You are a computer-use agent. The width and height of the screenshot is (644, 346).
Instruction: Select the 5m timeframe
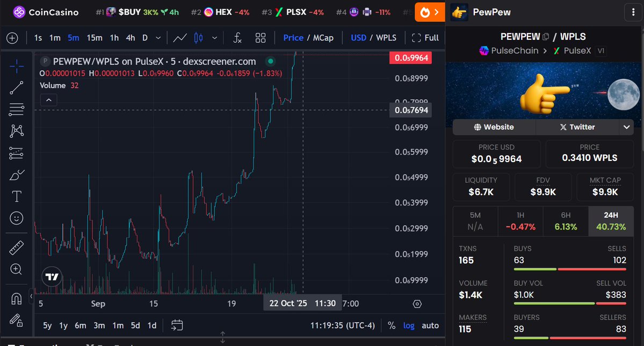74,38
